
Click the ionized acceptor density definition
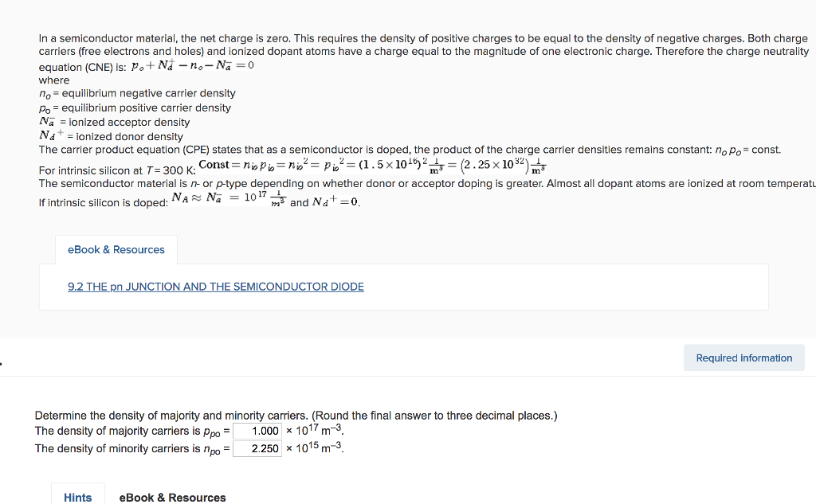pos(112,122)
